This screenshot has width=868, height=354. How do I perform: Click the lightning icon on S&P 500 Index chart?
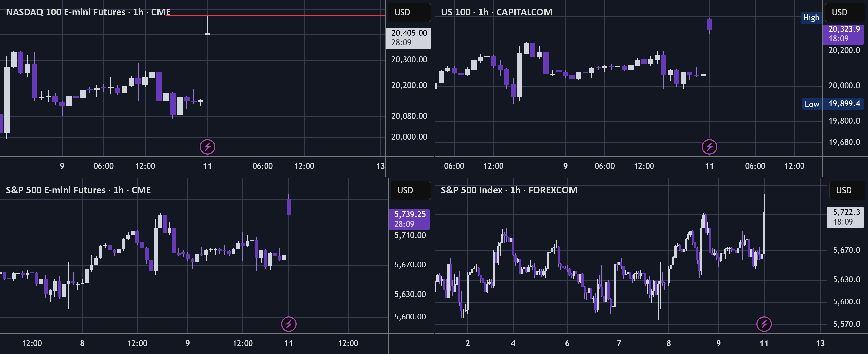point(764,324)
